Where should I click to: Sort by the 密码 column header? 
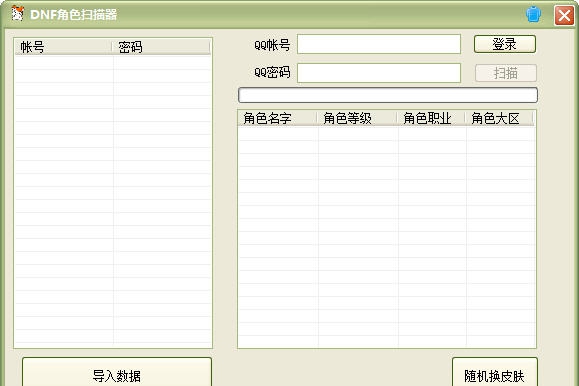[161, 47]
